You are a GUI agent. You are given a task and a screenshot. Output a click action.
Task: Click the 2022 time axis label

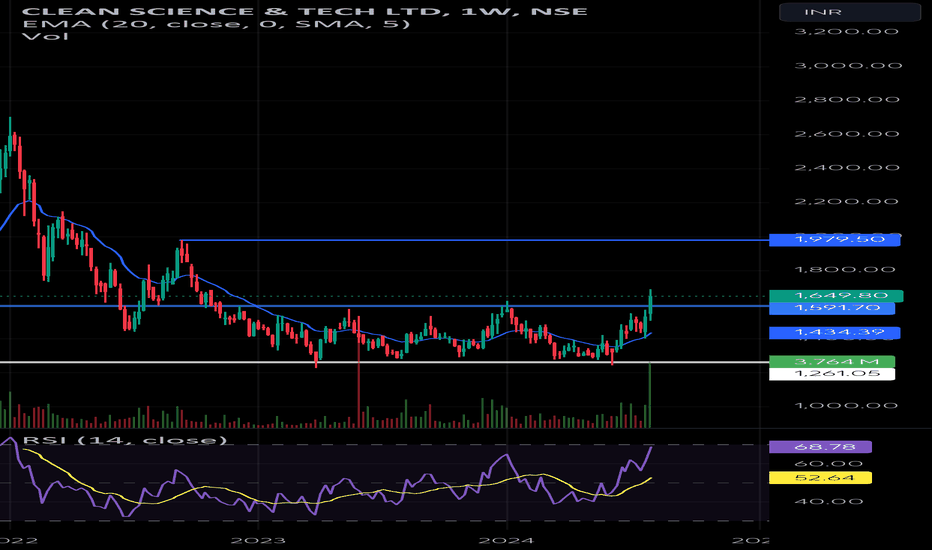coord(18,540)
